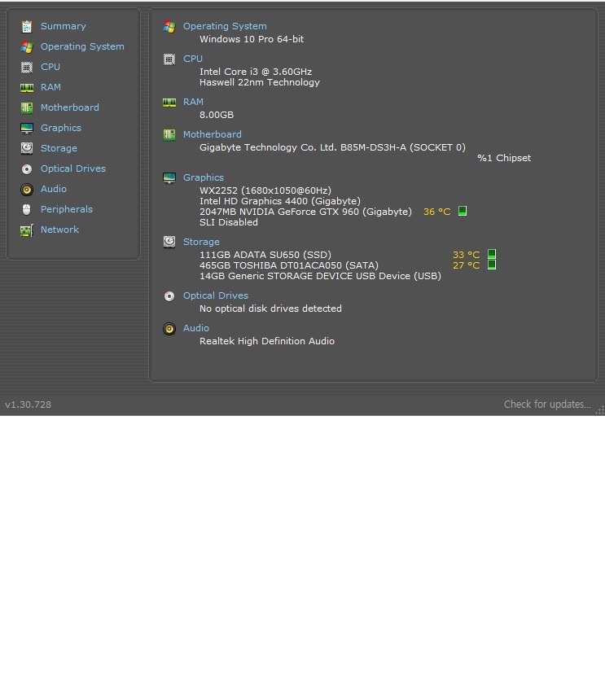
Task: Click Gigabyte Technology B85M-DS3H-A motherboard line
Action: coord(333,147)
